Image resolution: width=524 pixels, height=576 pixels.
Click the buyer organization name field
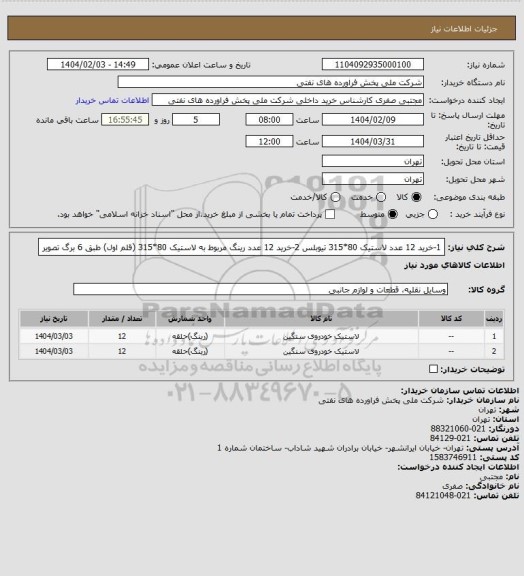tap(270, 82)
